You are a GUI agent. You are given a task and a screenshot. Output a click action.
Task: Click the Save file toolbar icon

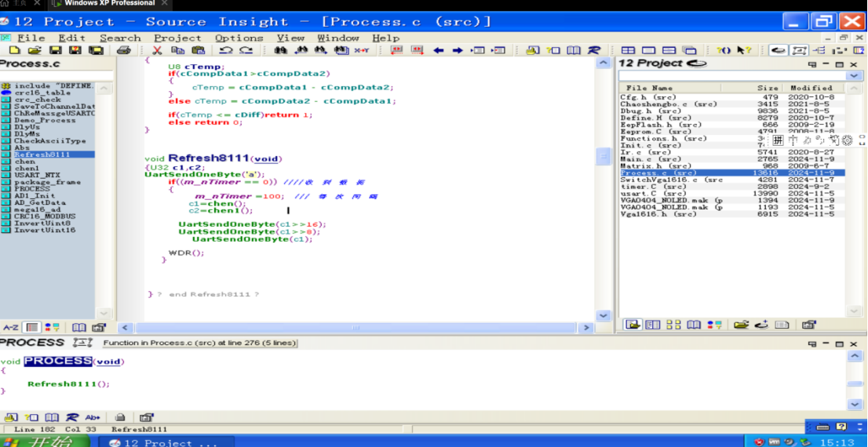point(56,50)
